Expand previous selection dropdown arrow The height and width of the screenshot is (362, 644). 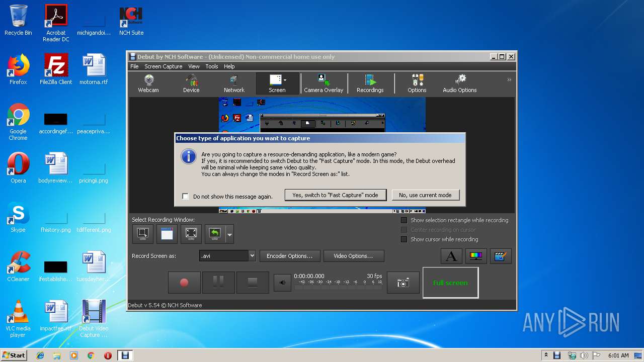[229, 234]
